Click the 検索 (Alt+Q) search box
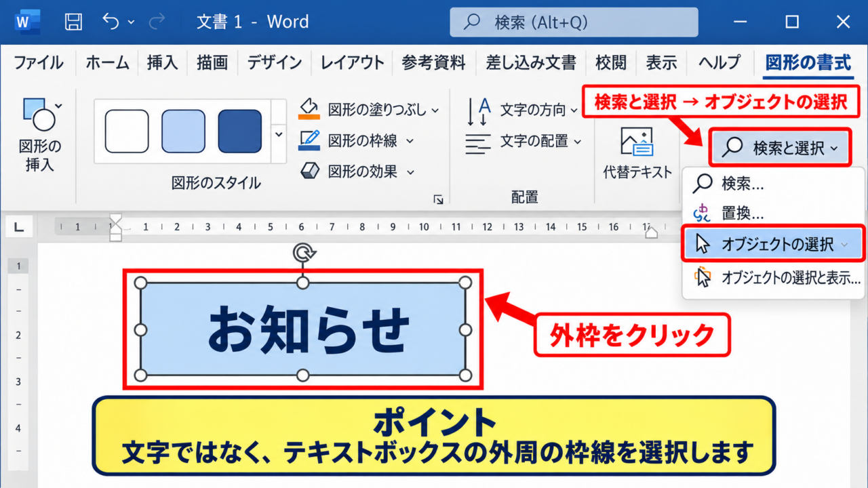Image resolution: width=868 pixels, height=488 pixels. coord(574,22)
